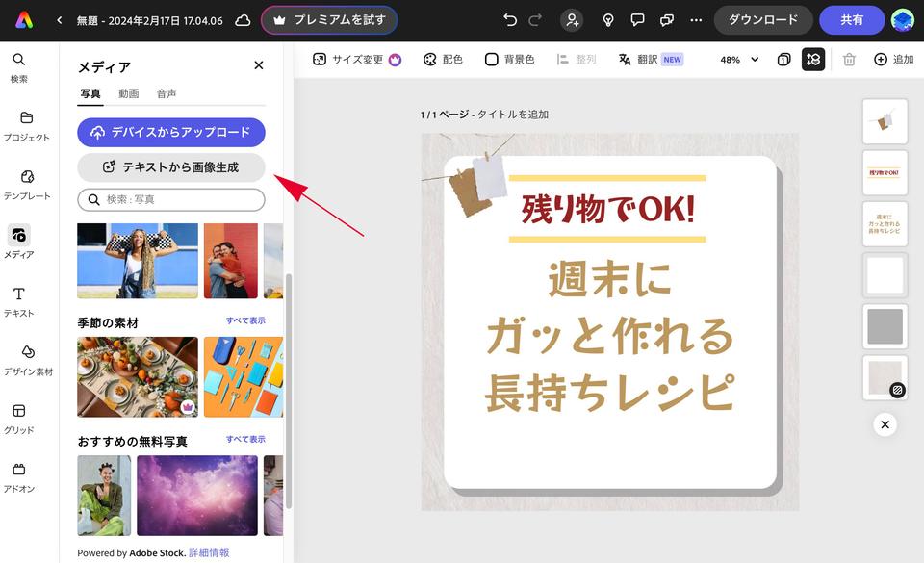
Task: Click the undo arrow icon
Action: coord(510,20)
